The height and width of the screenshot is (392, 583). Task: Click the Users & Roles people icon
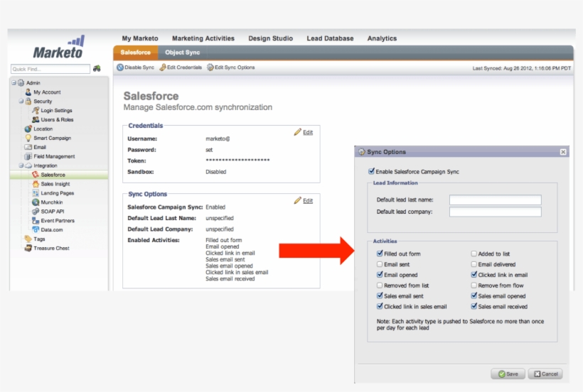click(36, 119)
